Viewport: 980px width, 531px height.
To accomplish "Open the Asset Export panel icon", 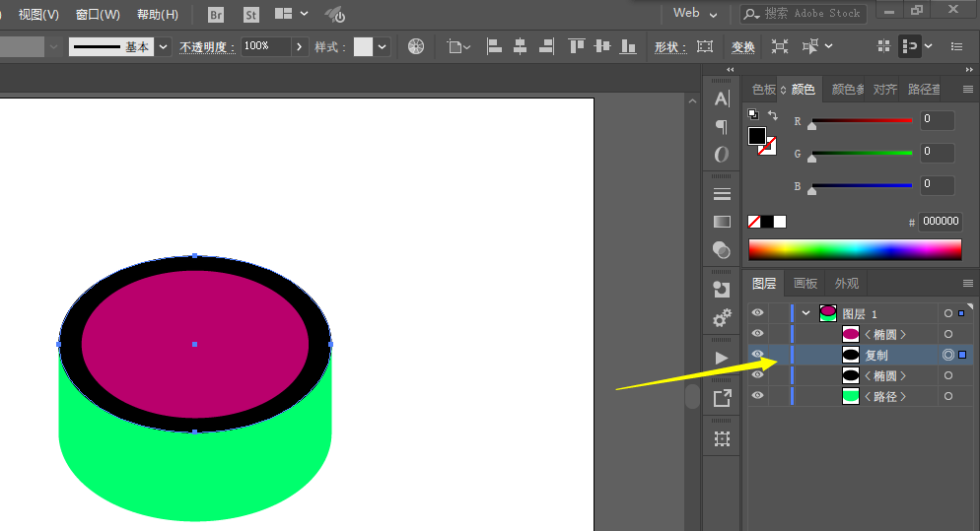I will tap(722, 398).
